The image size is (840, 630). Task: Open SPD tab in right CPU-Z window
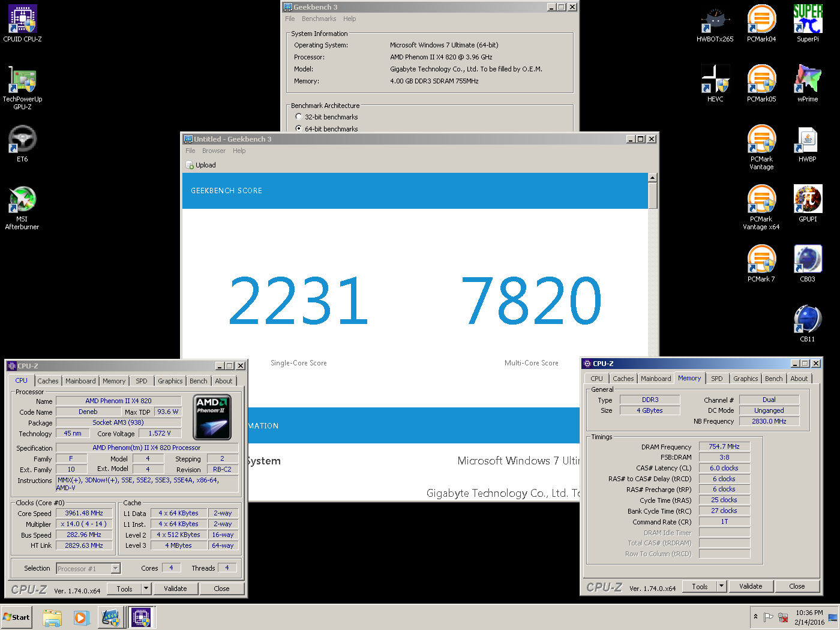click(x=716, y=379)
